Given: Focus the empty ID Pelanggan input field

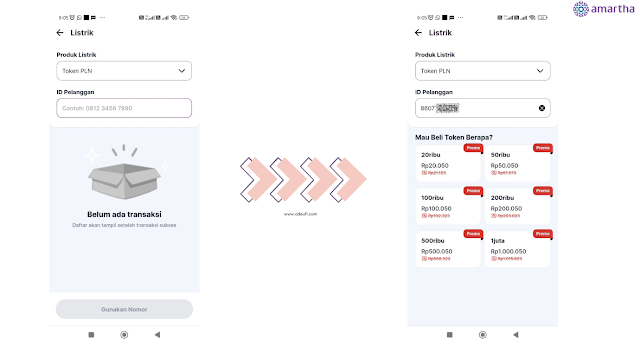Looking at the screenshot, I should coord(124,108).
